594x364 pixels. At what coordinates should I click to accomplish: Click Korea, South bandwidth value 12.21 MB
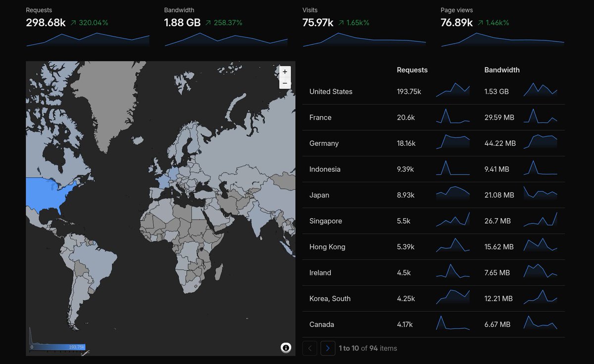498,299
